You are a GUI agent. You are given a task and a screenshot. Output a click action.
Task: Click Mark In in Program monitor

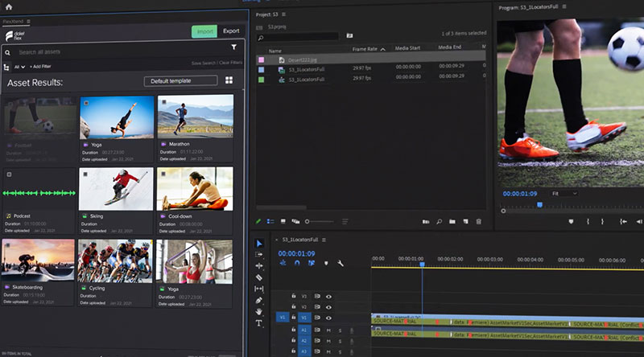pos(588,222)
